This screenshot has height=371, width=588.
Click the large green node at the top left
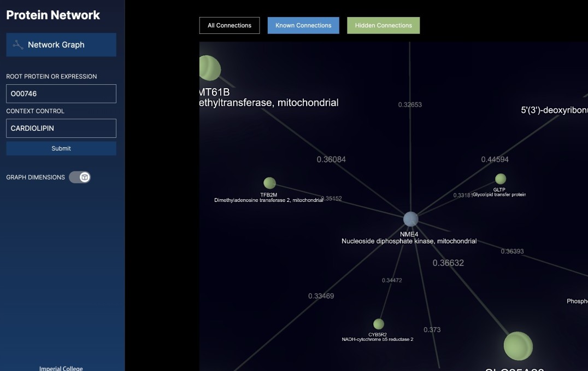[209, 68]
